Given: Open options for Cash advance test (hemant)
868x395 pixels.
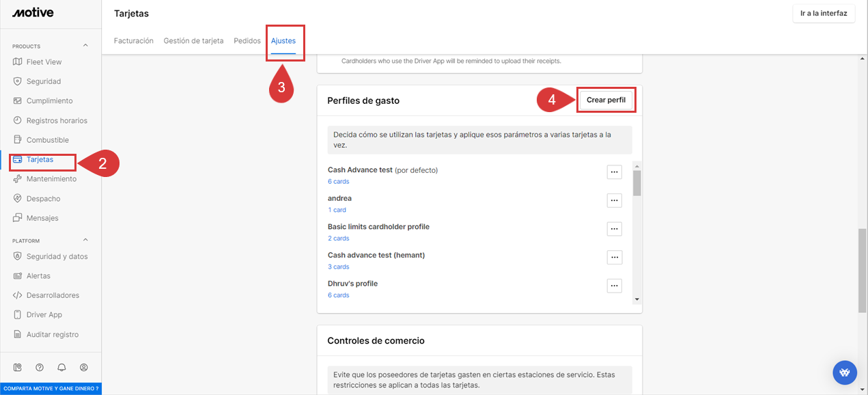Looking at the screenshot, I should pos(615,257).
